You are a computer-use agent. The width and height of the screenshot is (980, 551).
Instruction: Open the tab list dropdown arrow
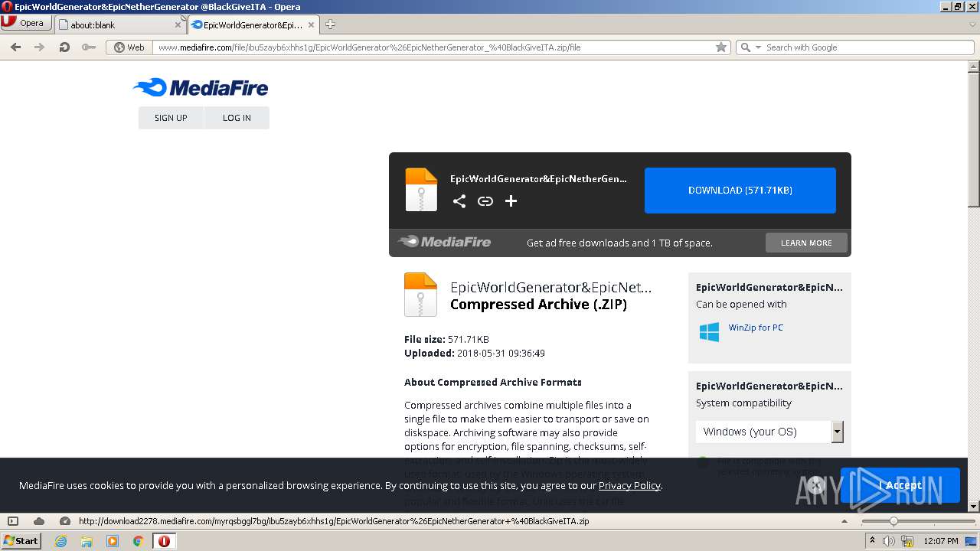coord(972,24)
